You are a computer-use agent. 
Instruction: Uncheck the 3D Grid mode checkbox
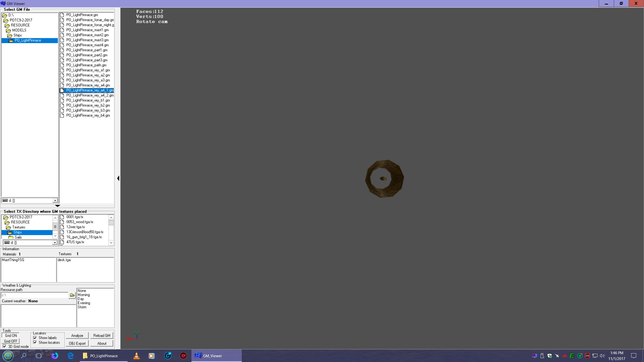[x=5, y=346]
